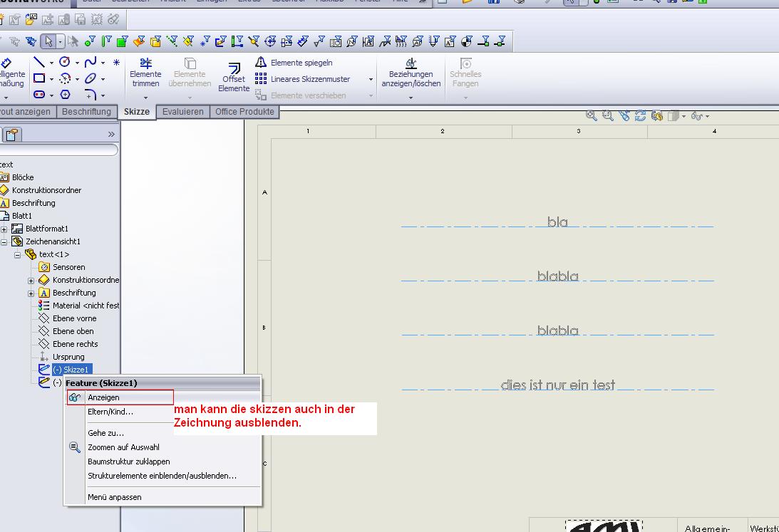779x532 pixels.
Task: Select the Spline sketch tool
Action: point(91,62)
